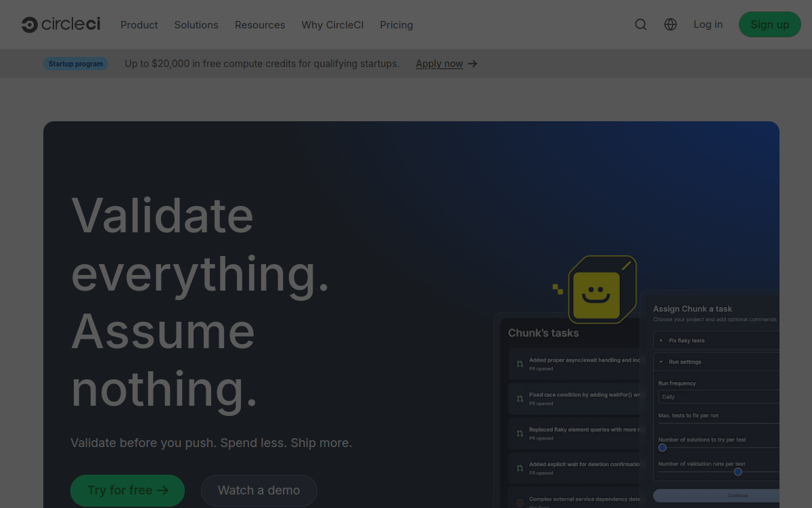Click the 'Assign Chunk a task' heading
The width and height of the screenshot is (812, 508).
(x=693, y=309)
